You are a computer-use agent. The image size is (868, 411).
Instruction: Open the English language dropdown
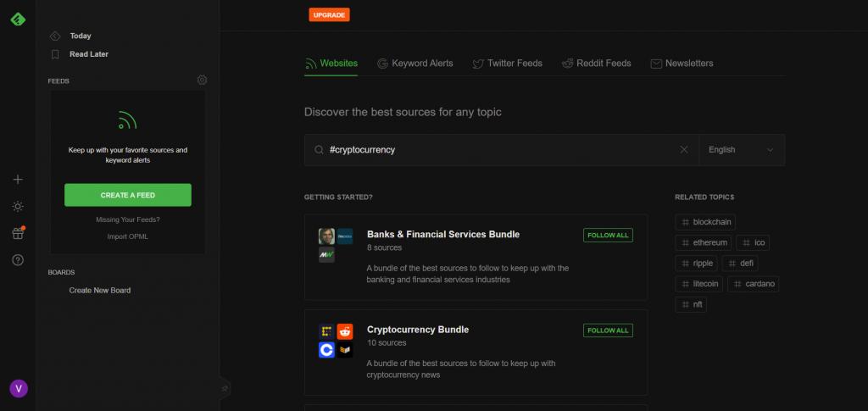(742, 150)
